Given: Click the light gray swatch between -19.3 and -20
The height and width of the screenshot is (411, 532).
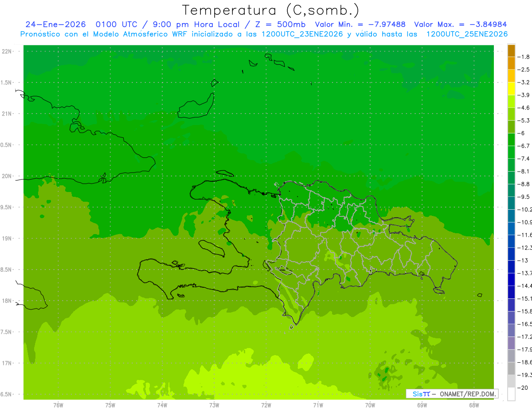Looking at the screenshot, I should 511,381.
